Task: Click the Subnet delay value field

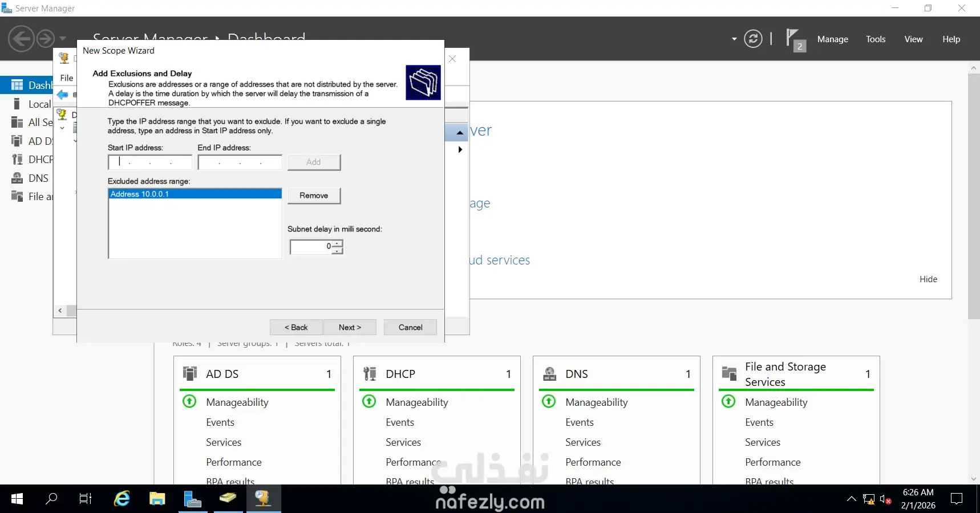Action: click(311, 247)
